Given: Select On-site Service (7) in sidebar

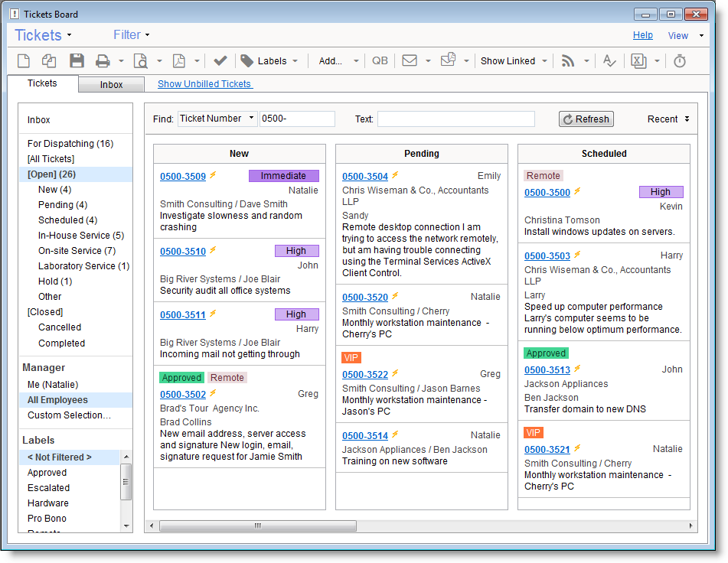Looking at the screenshot, I should click(x=77, y=251).
